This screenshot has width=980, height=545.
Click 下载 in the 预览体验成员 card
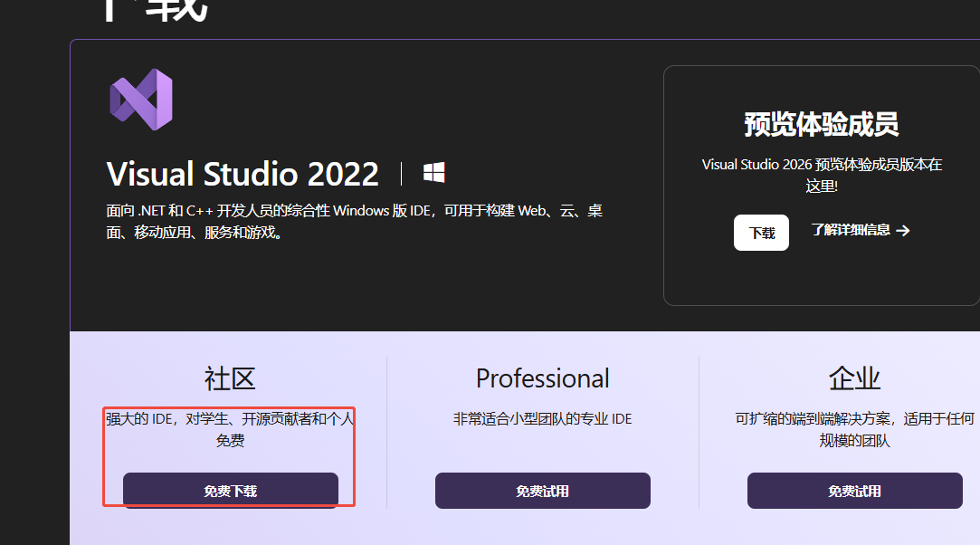coord(761,233)
